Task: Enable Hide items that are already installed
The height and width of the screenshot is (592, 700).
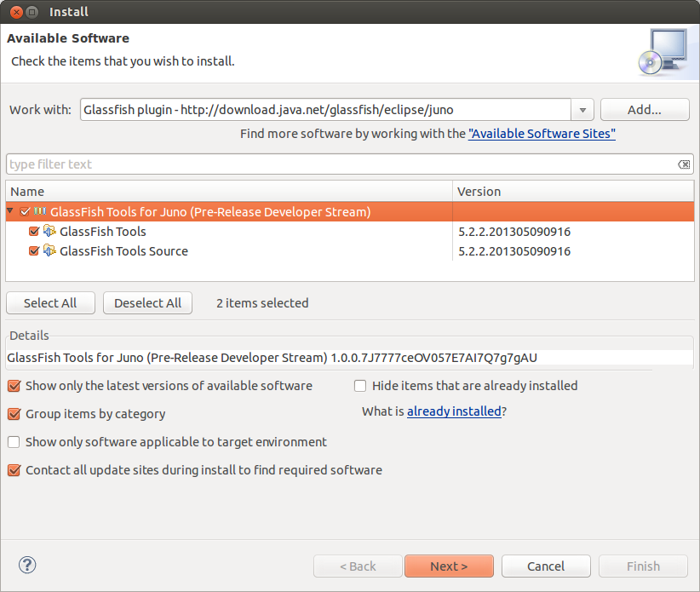Action: [360, 385]
